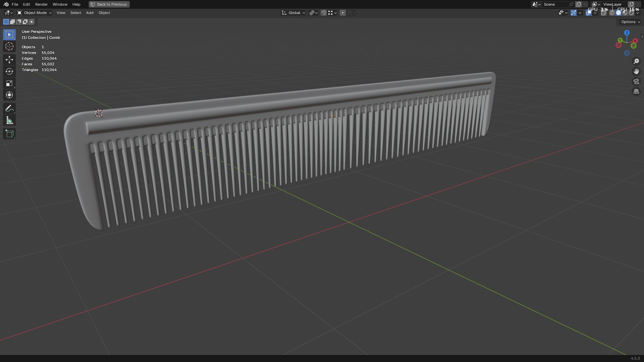Viewport: 644px width, 362px height.
Task: Switch to Wireframe viewport shading
Action: tap(612, 13)
